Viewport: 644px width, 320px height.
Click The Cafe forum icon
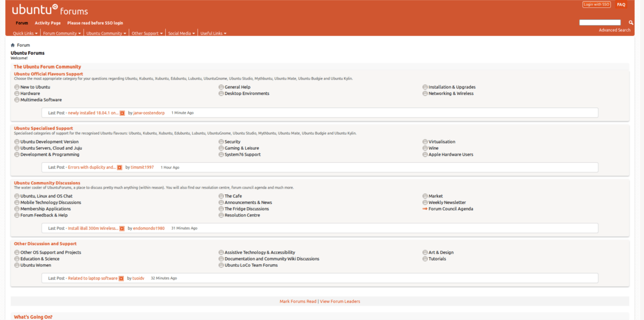221,195
